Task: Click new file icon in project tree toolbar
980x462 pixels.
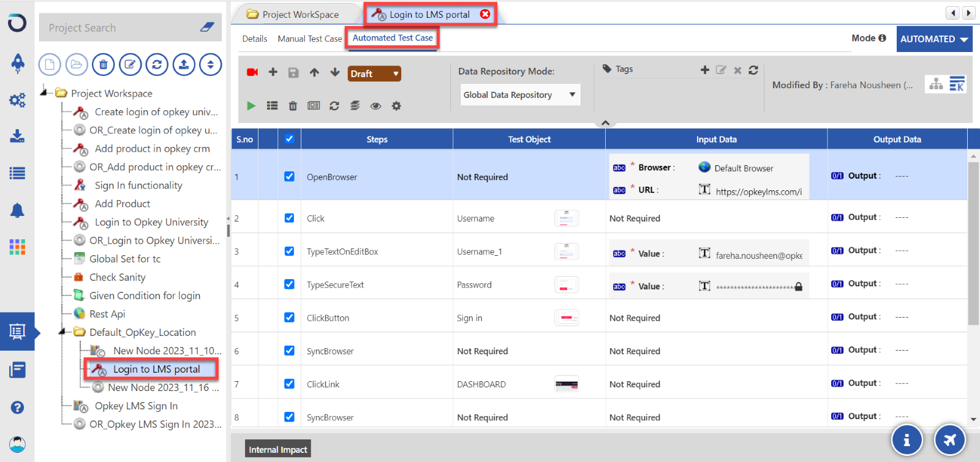Action: [50, 64]
